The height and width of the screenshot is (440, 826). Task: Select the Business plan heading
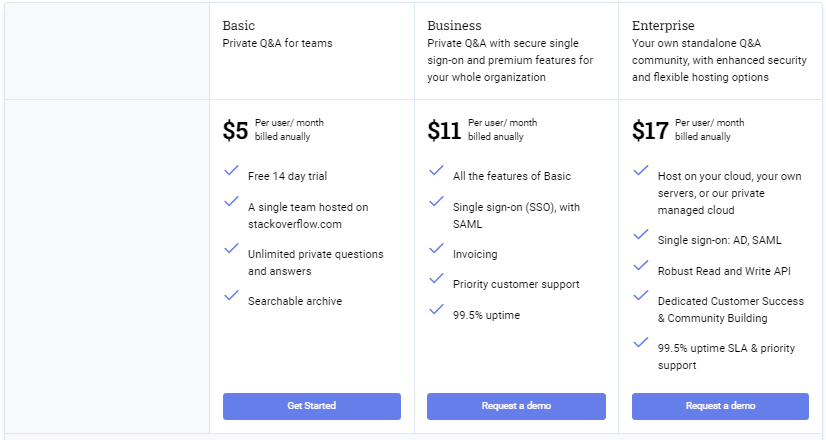(454, 25)
